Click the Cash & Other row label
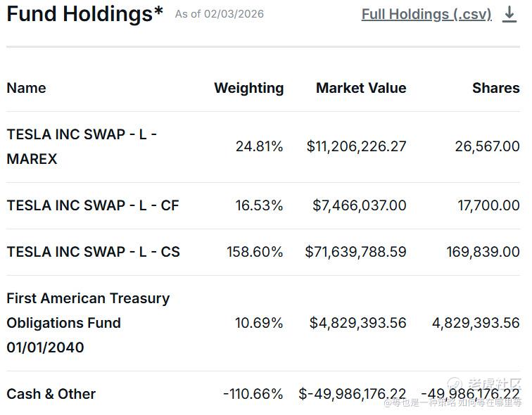Image resolution: width=532 pixels, height=415 pixels. (51, 394)
